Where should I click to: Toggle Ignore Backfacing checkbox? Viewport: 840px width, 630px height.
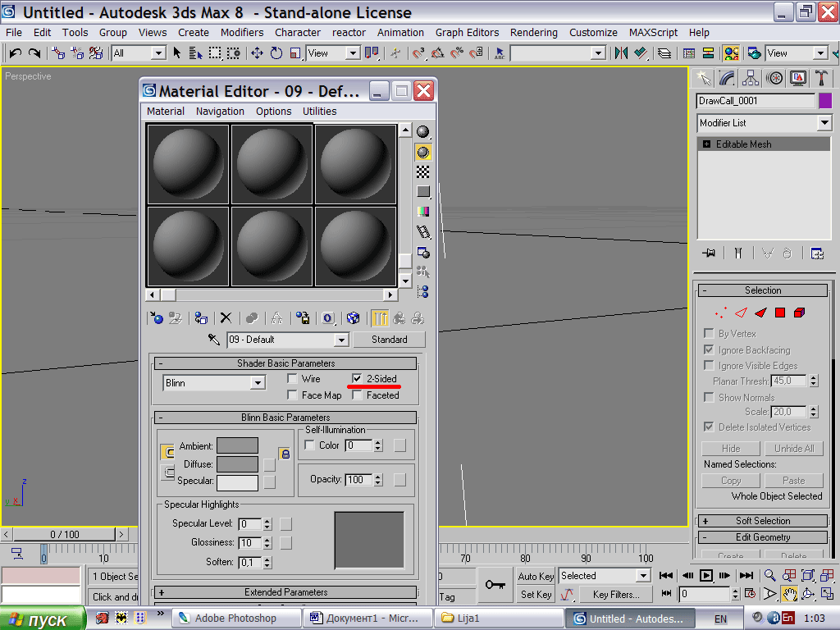[709, 349]
